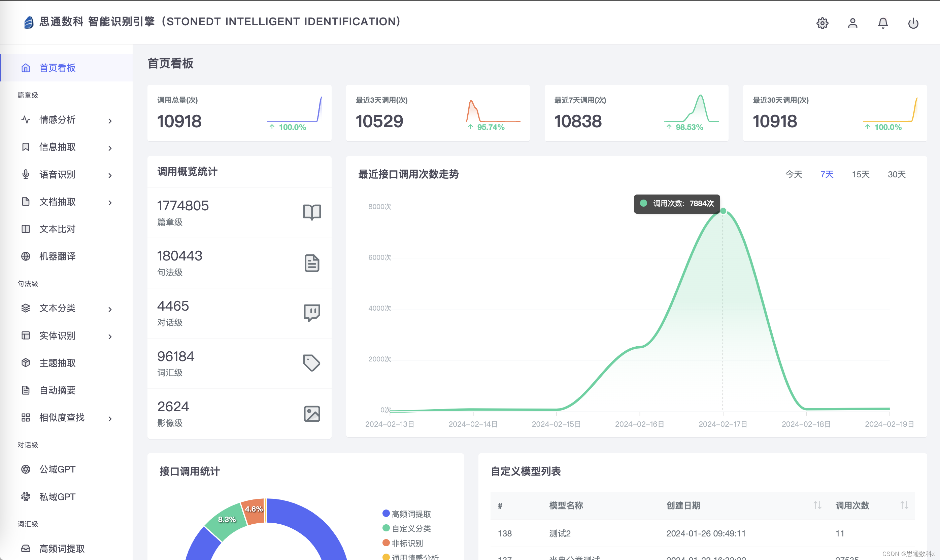
Task: Click the 相似度查找 grid icon
Action: click(26, 417)
